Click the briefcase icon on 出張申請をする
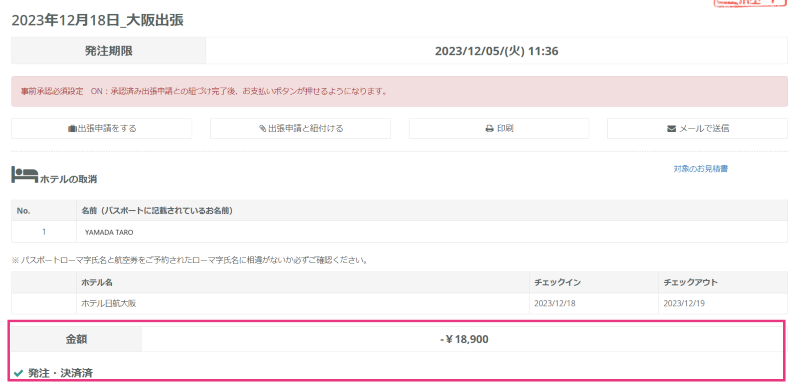The width and height of the screenshot is (800, 389). coord(72,129)
